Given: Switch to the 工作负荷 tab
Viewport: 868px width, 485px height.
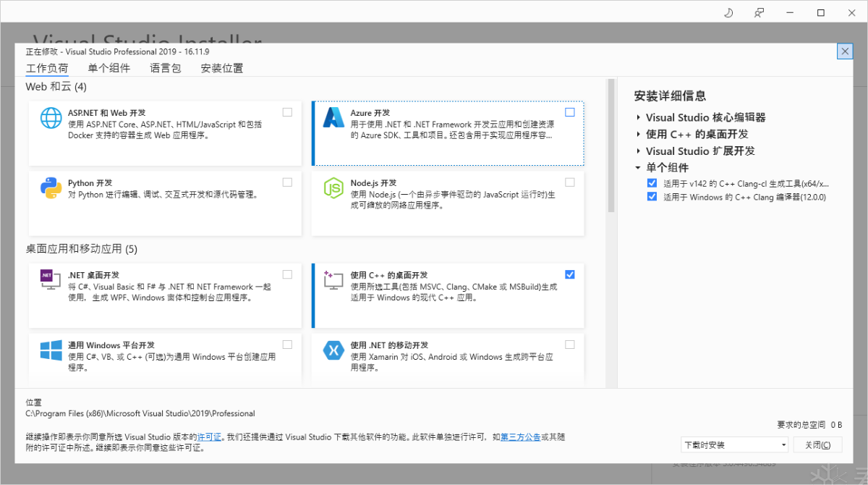Looking at the screenshot, I should [x=47, y=68].
